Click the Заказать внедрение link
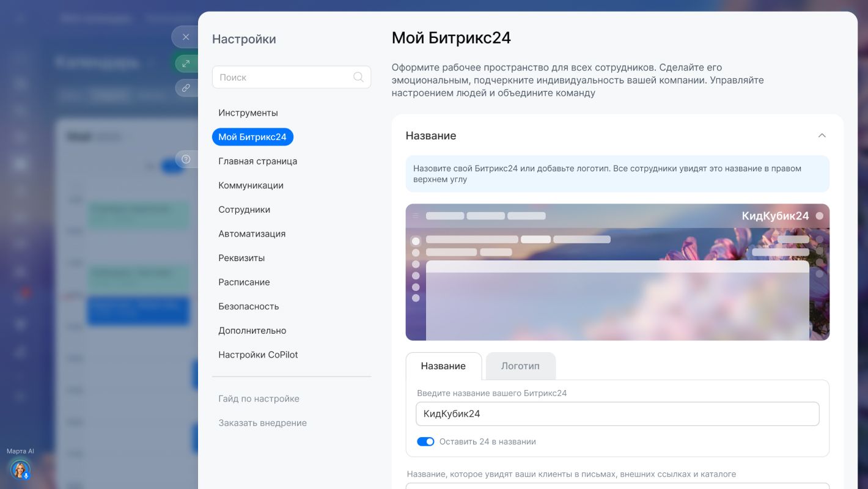Viewport: 868px width, 489px height. click(262, 423)
